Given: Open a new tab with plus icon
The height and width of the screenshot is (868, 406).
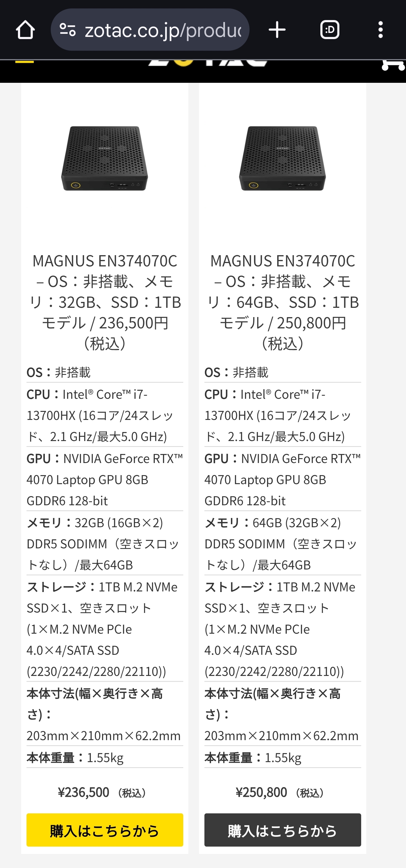Looking at the screenshot, I should pos(277,30).
